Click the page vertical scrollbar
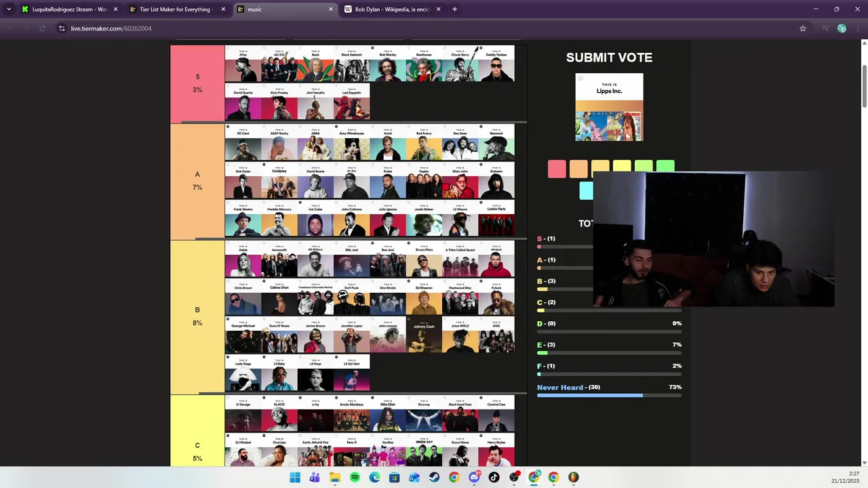The height and width of the screenshot is (488, 868). (864, 86)
